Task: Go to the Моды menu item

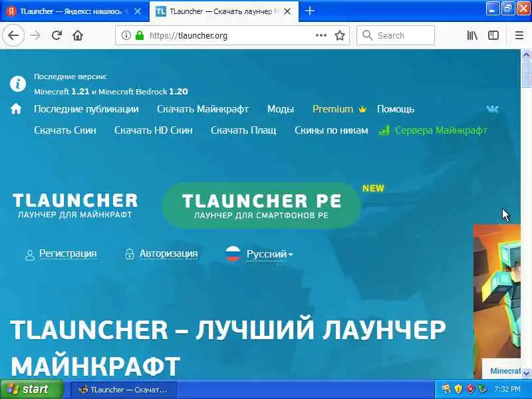Action: [281, 109]
